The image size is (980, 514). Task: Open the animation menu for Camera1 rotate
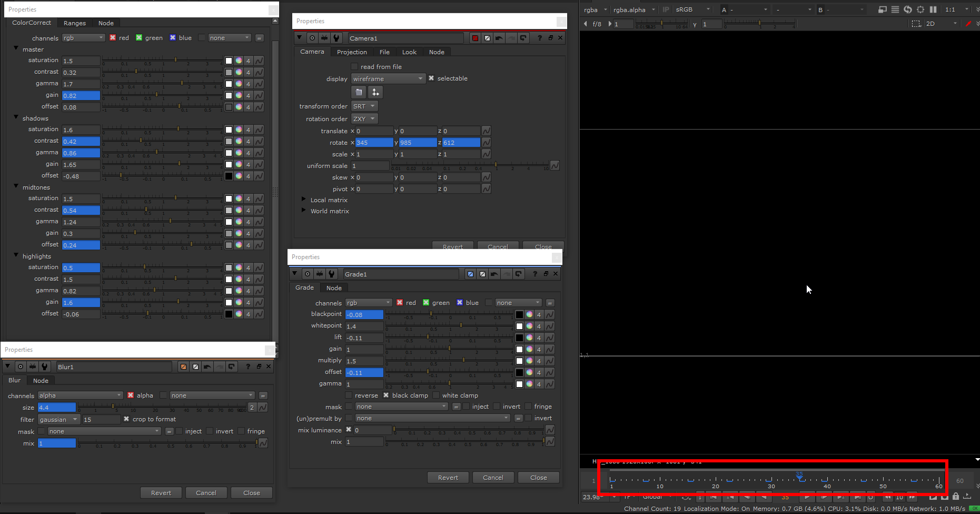[486, 143]
